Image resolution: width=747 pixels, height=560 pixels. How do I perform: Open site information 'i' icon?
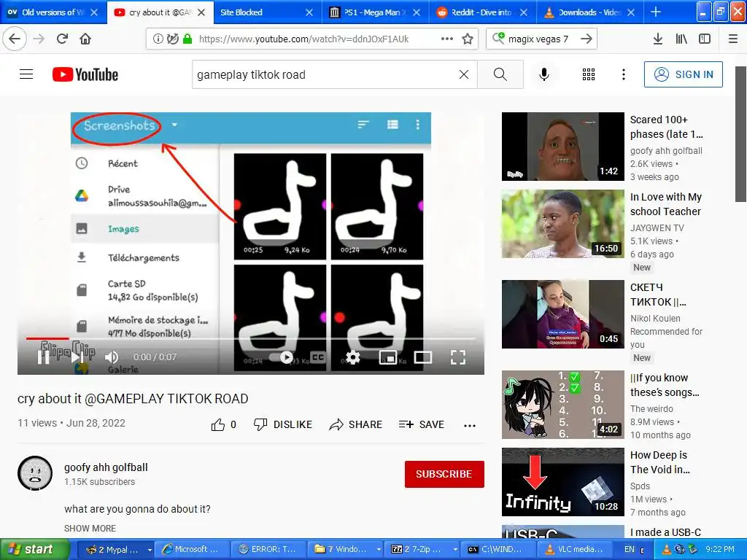158,39
